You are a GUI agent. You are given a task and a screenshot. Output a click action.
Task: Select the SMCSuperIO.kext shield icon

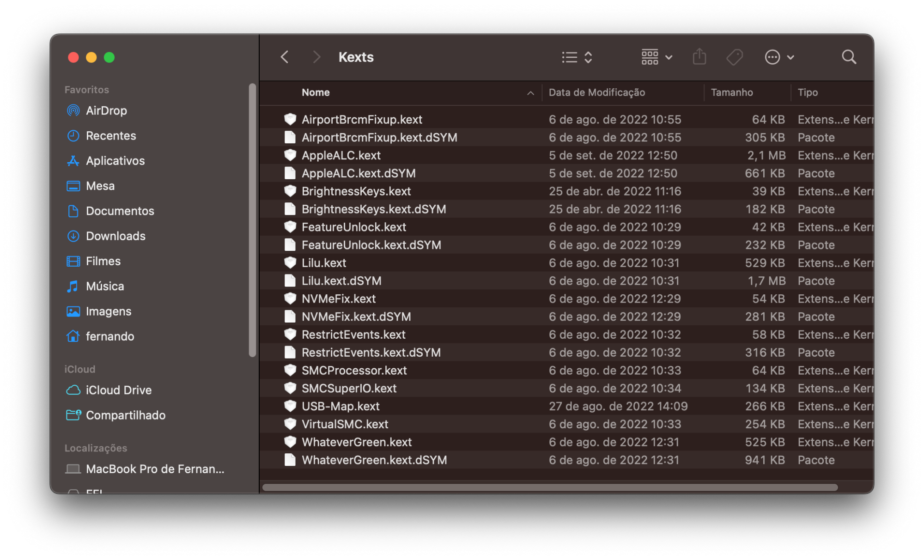(x=290, y=388)
